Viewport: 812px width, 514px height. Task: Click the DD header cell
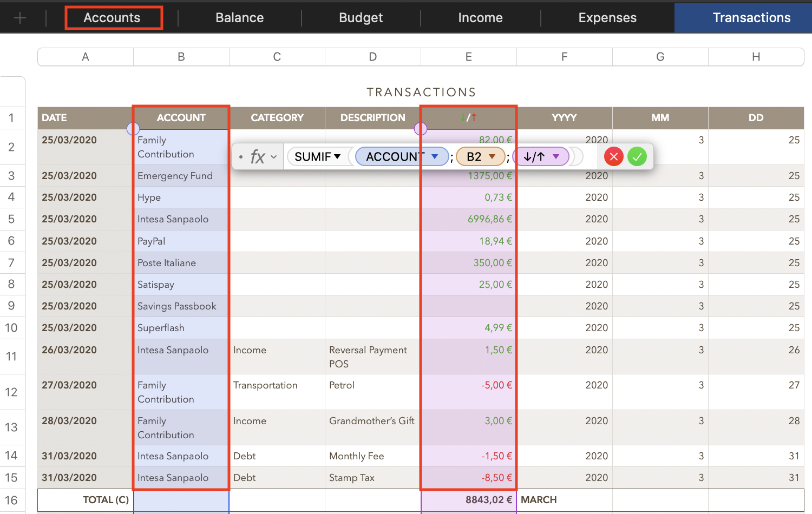756,118
